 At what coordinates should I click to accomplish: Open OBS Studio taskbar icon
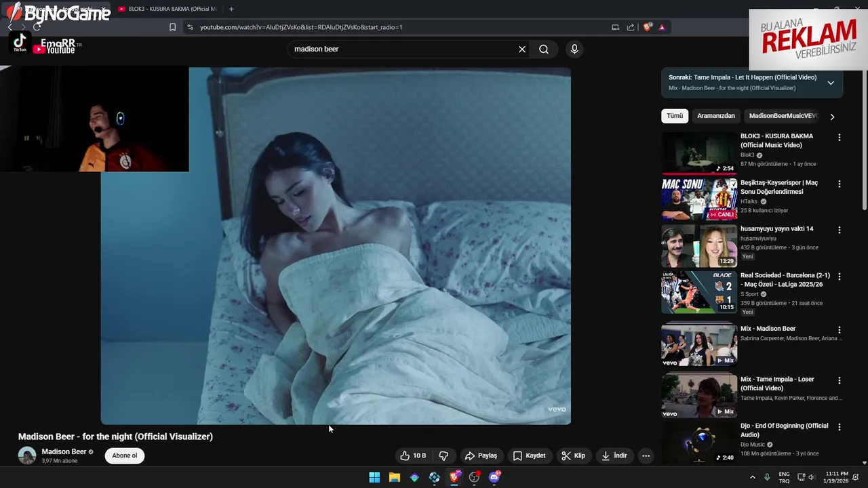click(x=474, y=477)
